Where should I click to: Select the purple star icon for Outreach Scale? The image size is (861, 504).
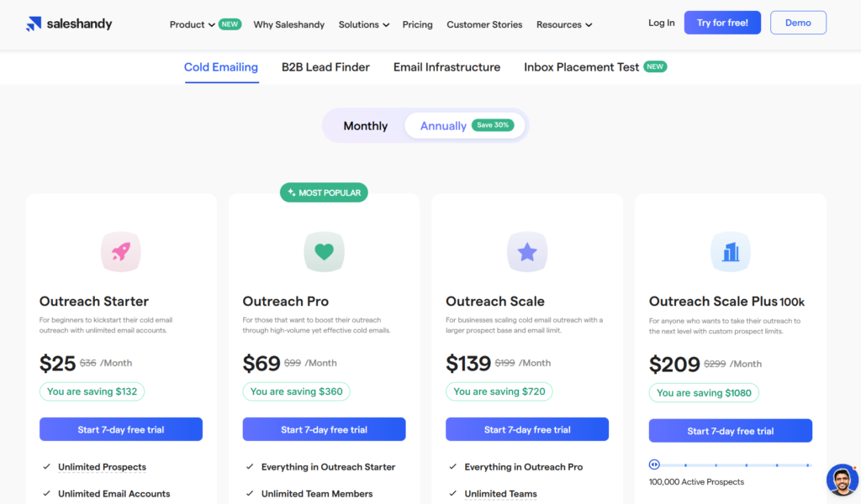click(527, 251)
